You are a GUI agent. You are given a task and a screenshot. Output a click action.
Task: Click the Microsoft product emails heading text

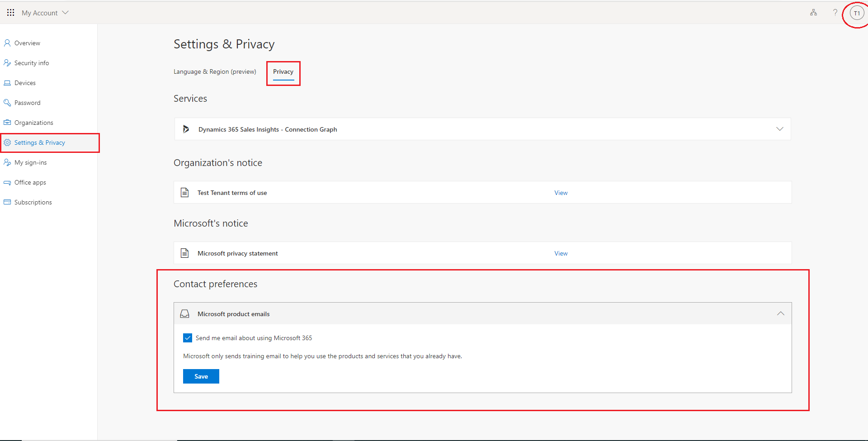pos(233,314)
